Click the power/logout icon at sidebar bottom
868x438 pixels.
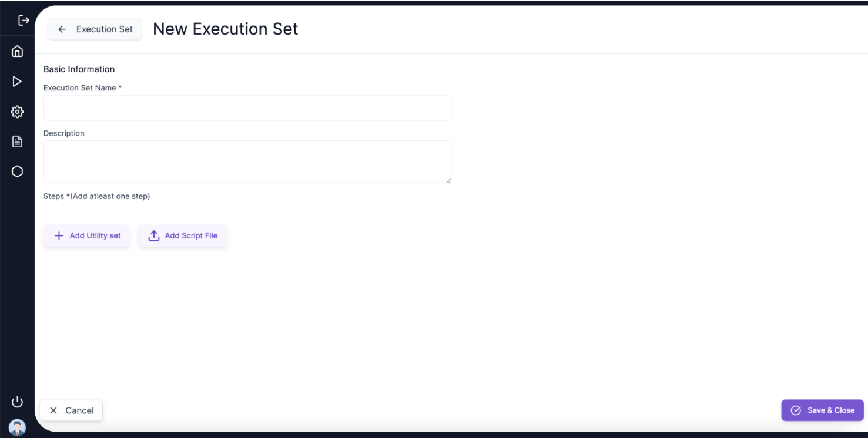tap(17, 402)
